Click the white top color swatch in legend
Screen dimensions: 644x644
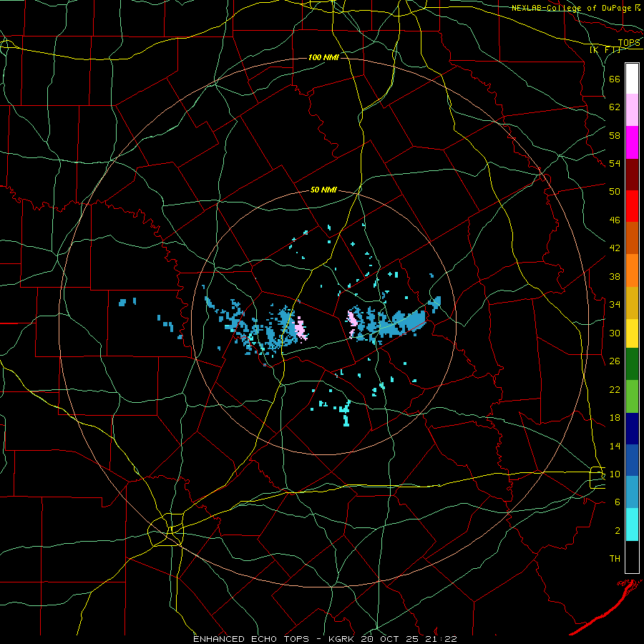click(632, 79)
